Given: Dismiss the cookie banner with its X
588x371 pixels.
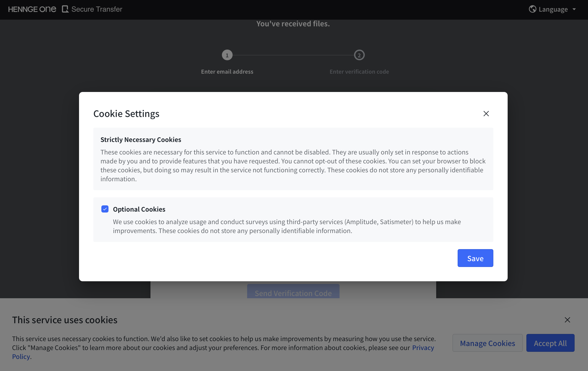Looking at the screenshot, I should point(567,320).
